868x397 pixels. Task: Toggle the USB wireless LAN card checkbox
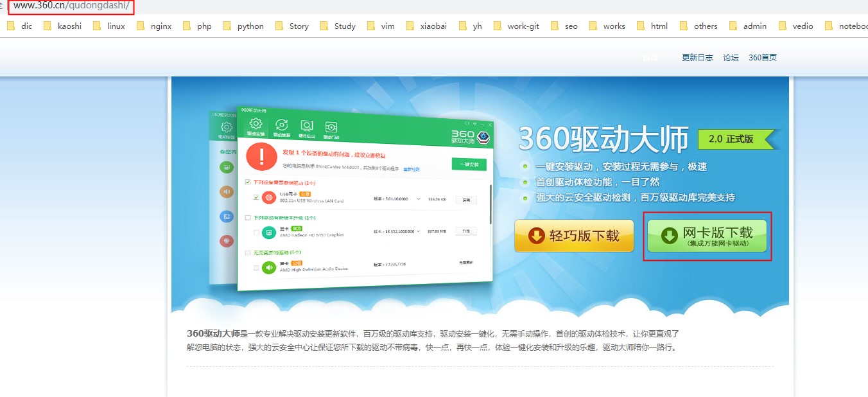(x=256, y=197)
